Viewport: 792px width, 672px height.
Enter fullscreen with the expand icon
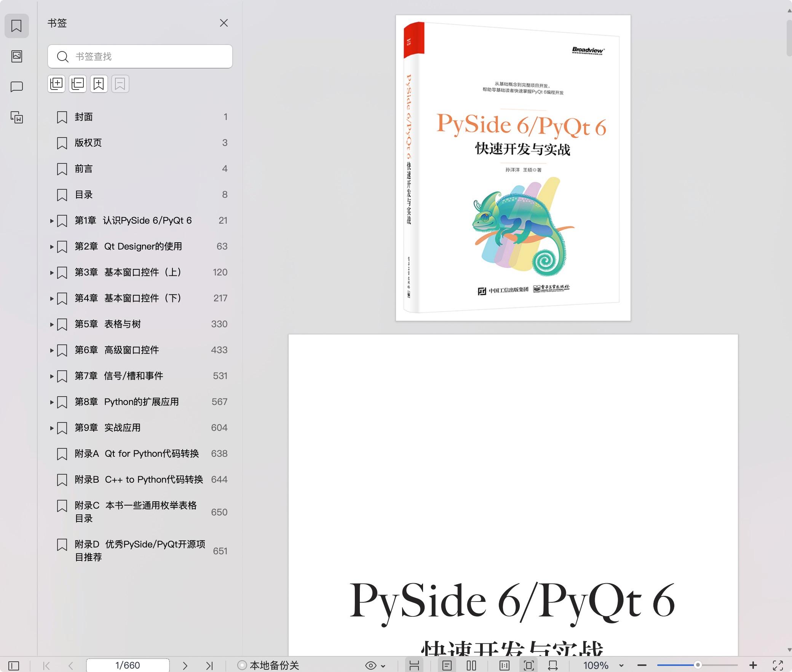(777, 666)
